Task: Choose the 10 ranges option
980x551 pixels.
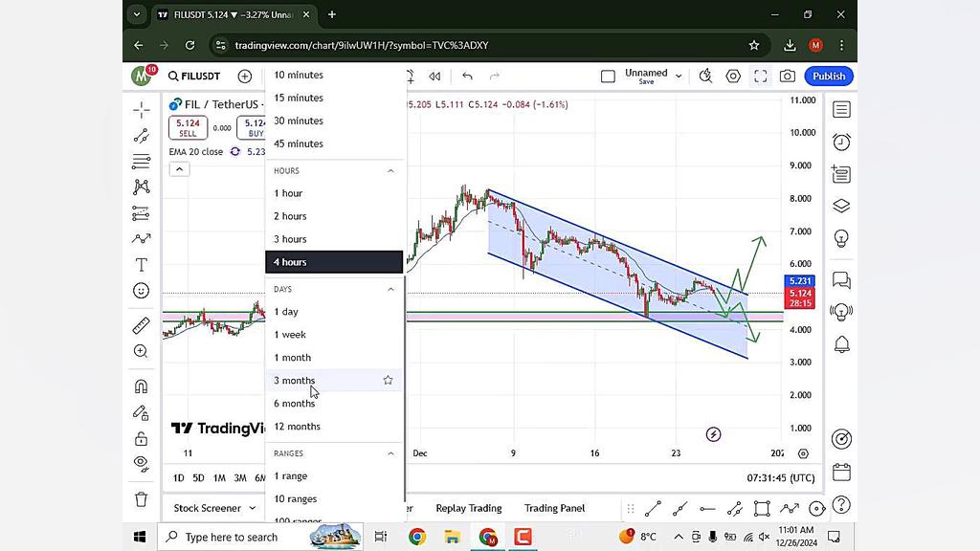Action: pos(334,498)
